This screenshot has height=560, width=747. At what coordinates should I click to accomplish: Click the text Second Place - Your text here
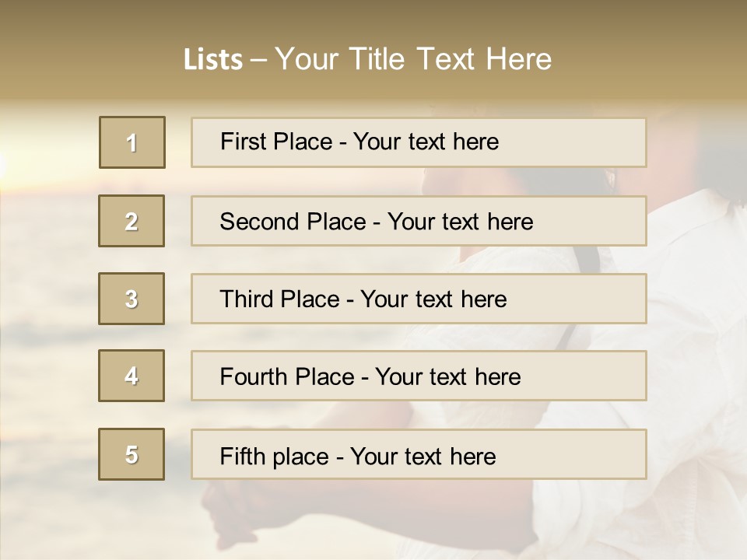377,222
